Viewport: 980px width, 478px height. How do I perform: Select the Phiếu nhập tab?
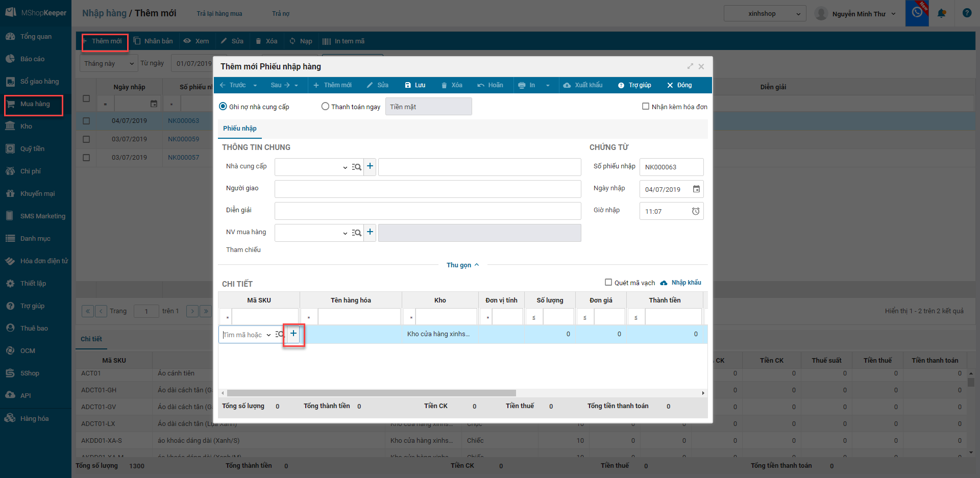[x=240, y=129]
